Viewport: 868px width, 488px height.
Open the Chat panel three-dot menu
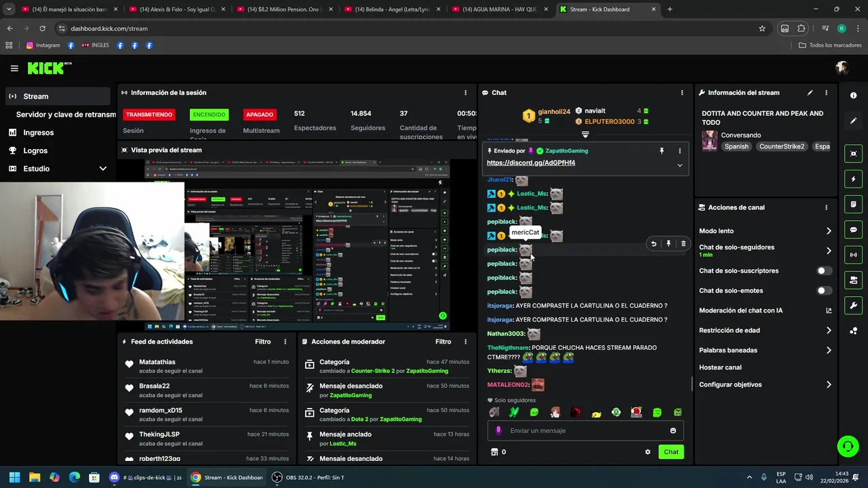[682, 93]
